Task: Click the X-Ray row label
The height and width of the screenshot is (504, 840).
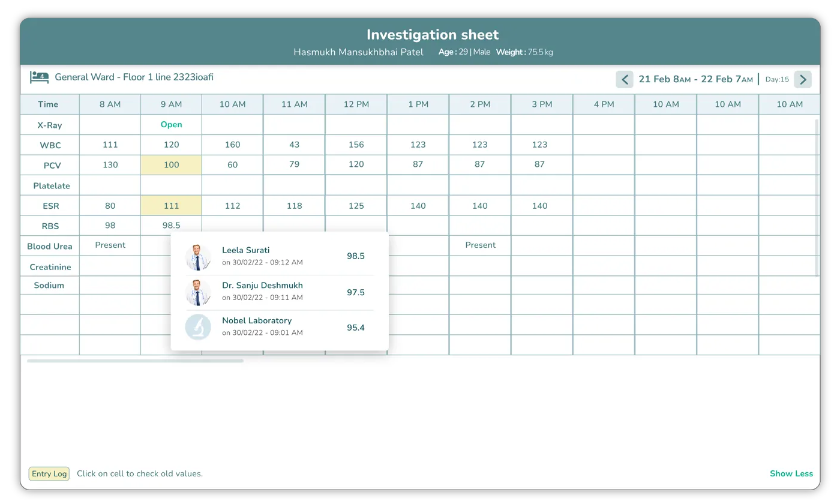Action: 50,125
